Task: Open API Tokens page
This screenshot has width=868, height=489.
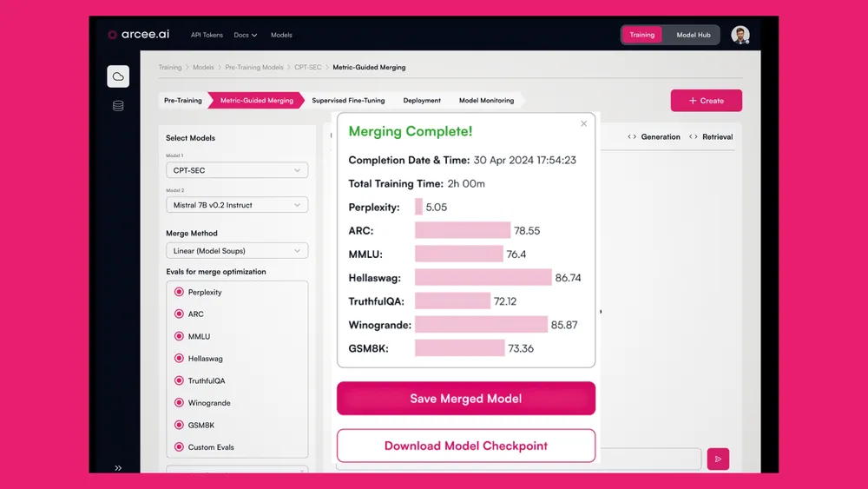Action: (x=207, y=35)
